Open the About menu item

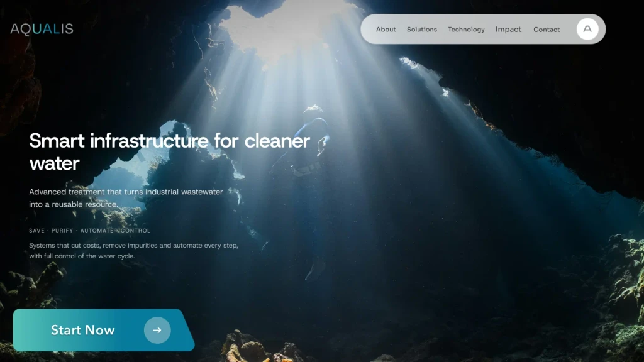[386, 30]
